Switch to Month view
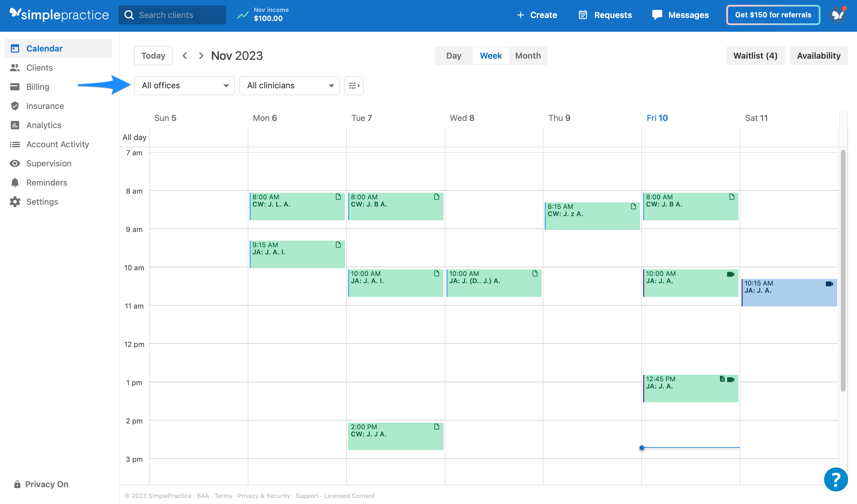This screenshot has height=504, width=857. point(528,55)
